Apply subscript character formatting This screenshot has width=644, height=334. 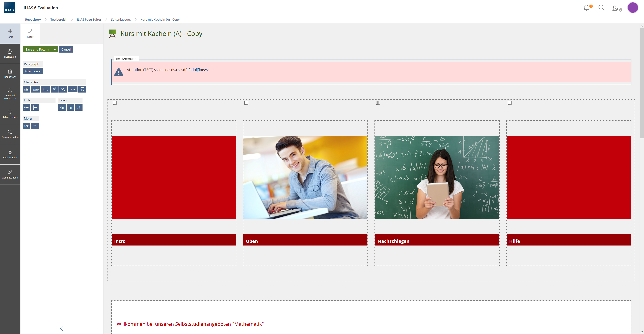(x=63, y=89)
